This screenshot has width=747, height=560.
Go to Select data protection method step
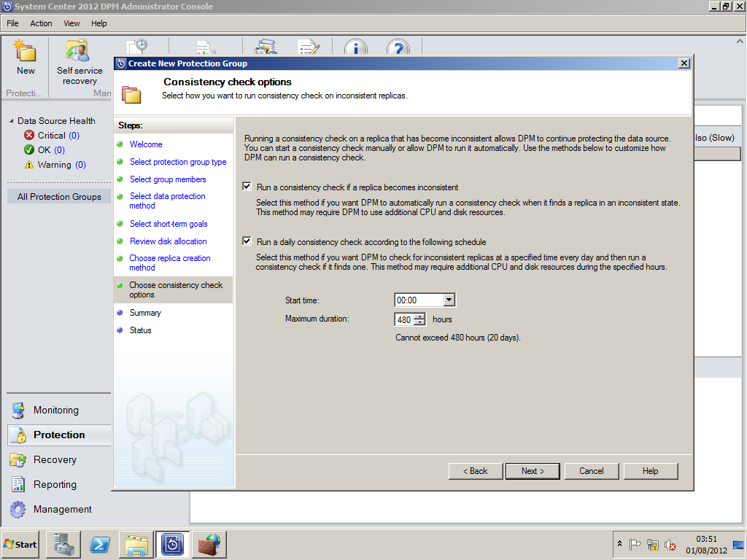coord(167,201)
